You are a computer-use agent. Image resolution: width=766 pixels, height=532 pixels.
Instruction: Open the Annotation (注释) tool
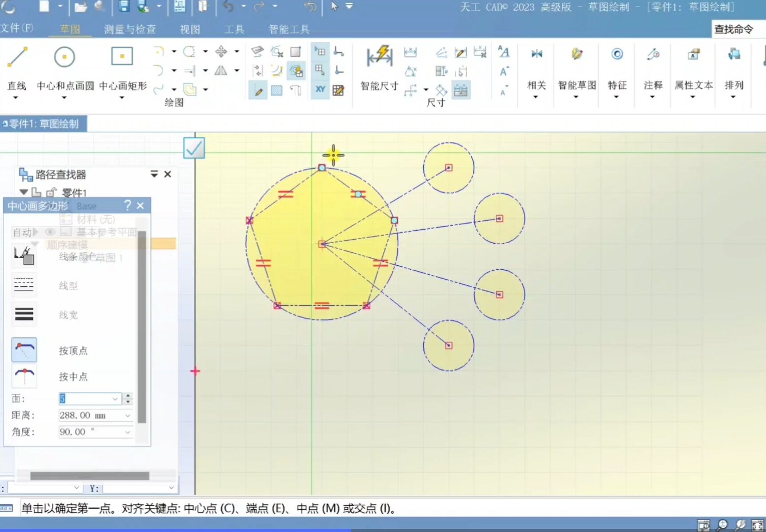tap(653, 54)
